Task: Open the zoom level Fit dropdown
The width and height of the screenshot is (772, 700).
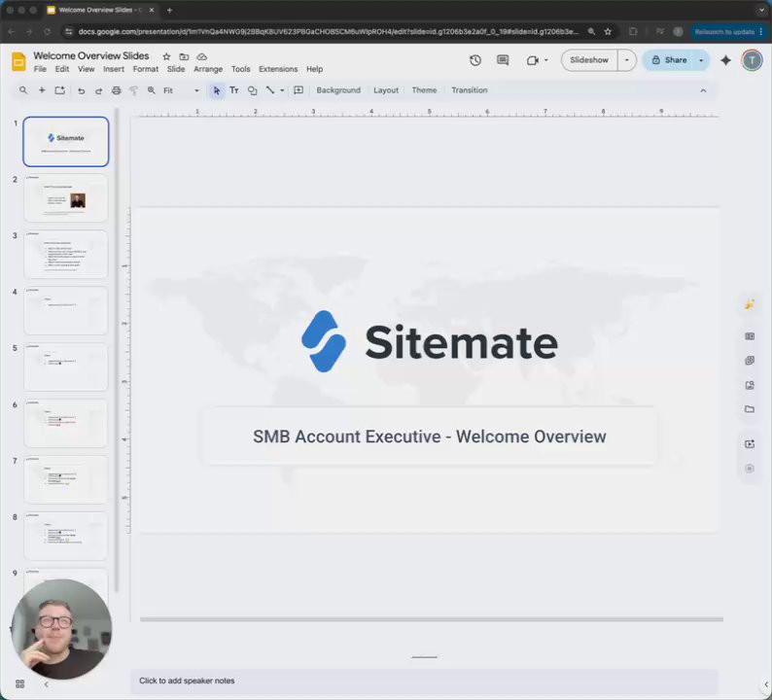Action: (x=181, y=90)
